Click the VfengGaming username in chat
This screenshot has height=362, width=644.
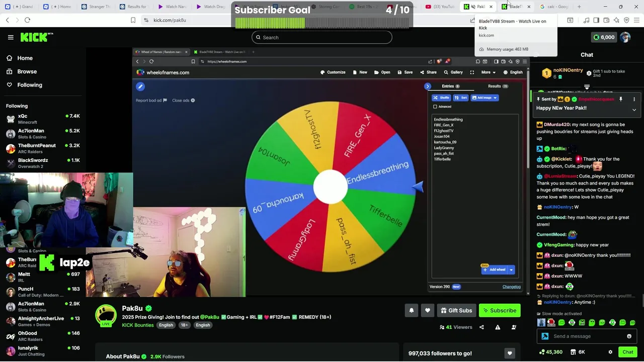(x=558, y=245)
